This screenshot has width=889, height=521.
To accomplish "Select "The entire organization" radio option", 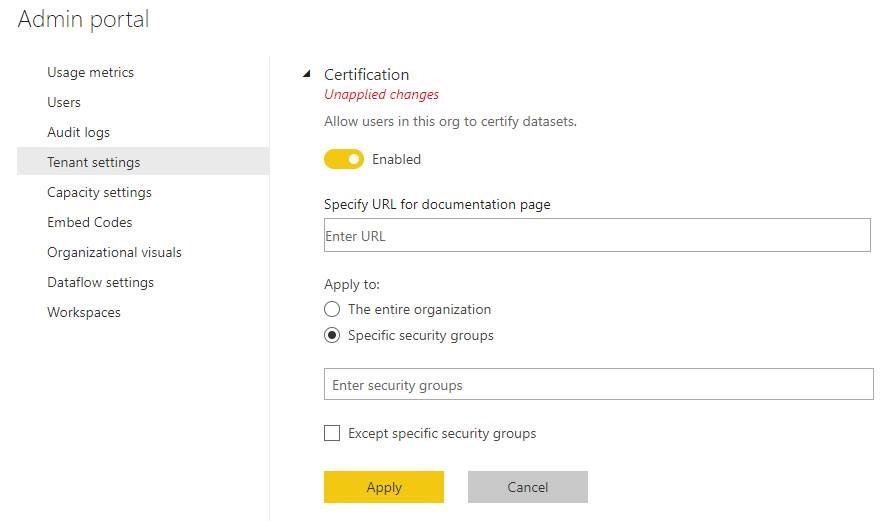I will tap(332, 309).
